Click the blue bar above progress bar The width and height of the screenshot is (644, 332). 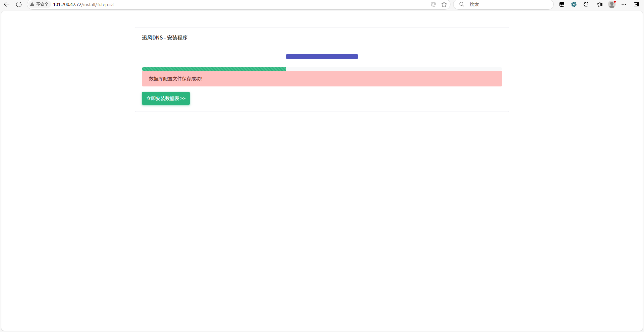point(322,57)
